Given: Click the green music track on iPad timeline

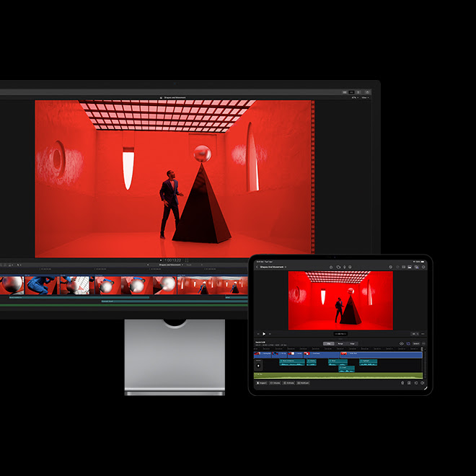Looking at the screenshot, I should click(x=338, y=376).
